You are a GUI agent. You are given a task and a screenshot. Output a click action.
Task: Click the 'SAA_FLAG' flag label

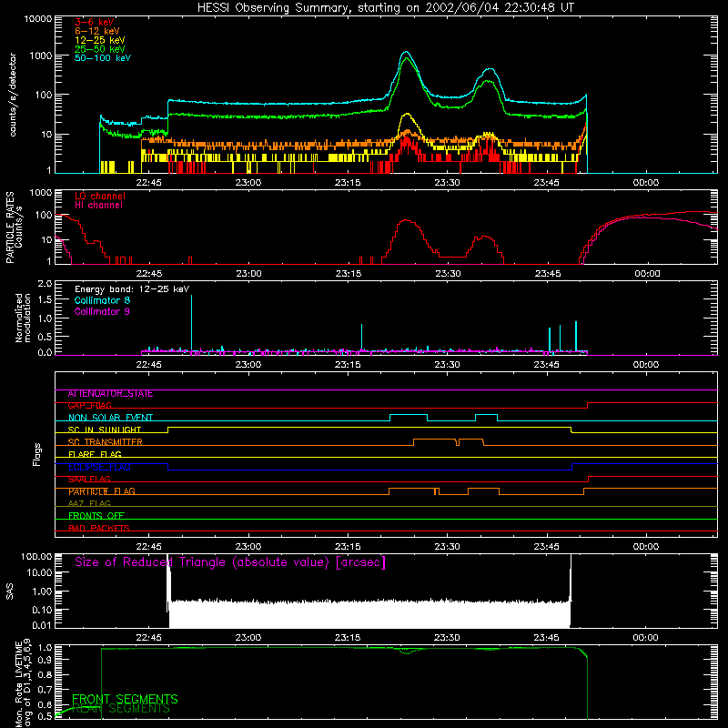click(x=89, y=479)
